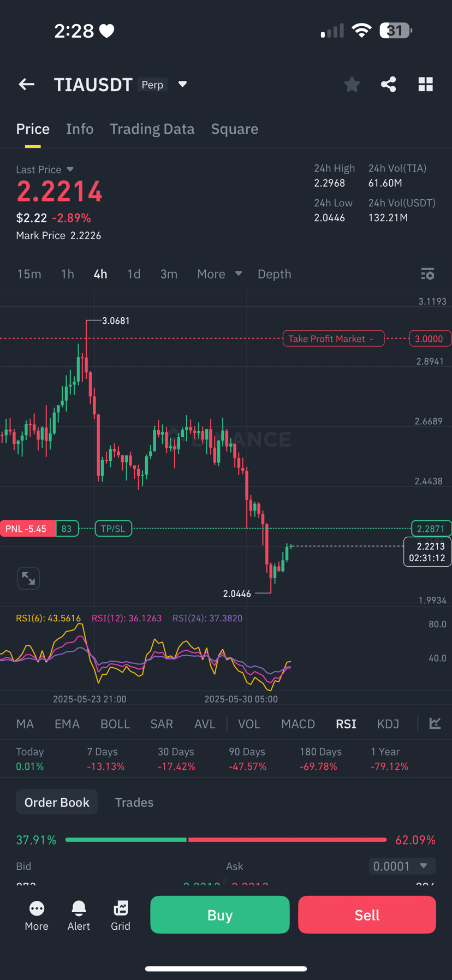This screenshot has width=452, height=980.
Task: Tap the red Sell button
Action: [x=367, y=915]
